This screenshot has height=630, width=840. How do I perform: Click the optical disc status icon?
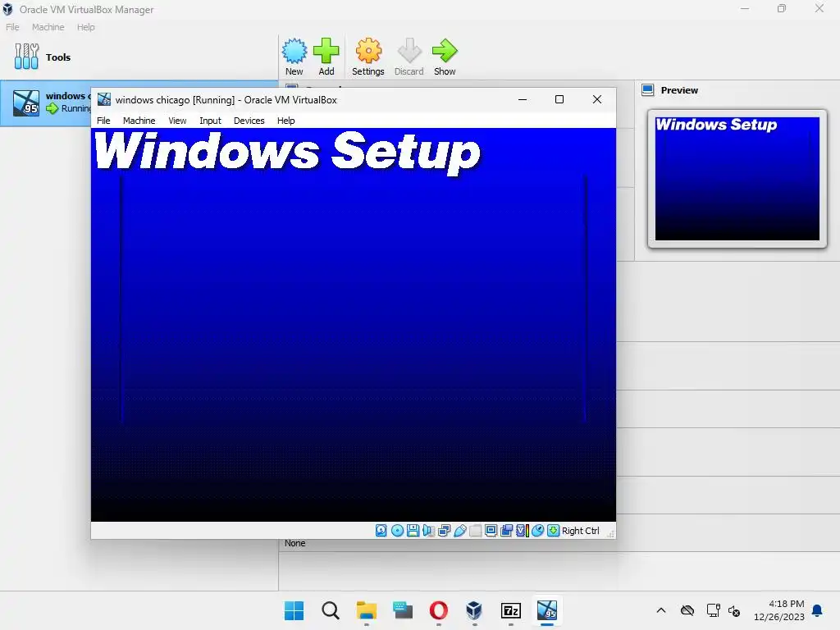point(397,531)
